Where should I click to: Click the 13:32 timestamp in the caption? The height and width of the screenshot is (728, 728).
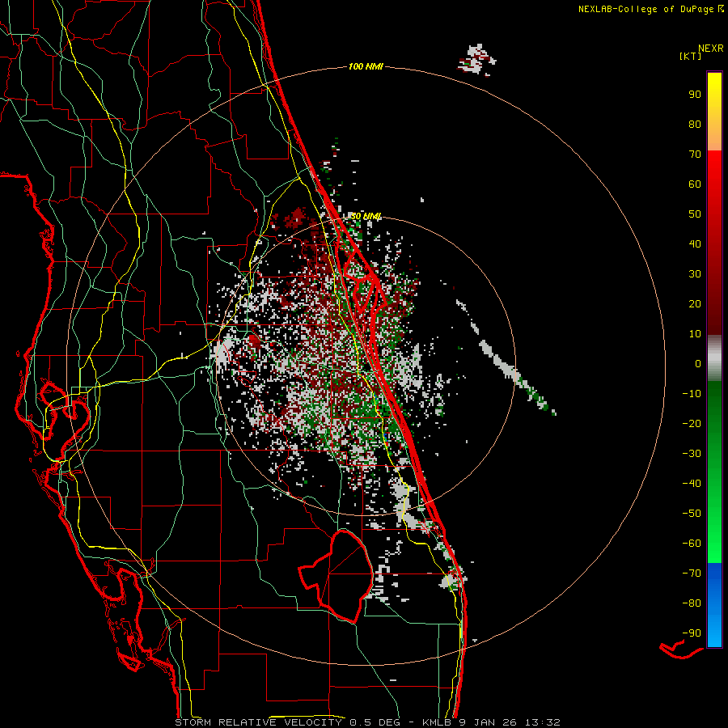(543, 722)
